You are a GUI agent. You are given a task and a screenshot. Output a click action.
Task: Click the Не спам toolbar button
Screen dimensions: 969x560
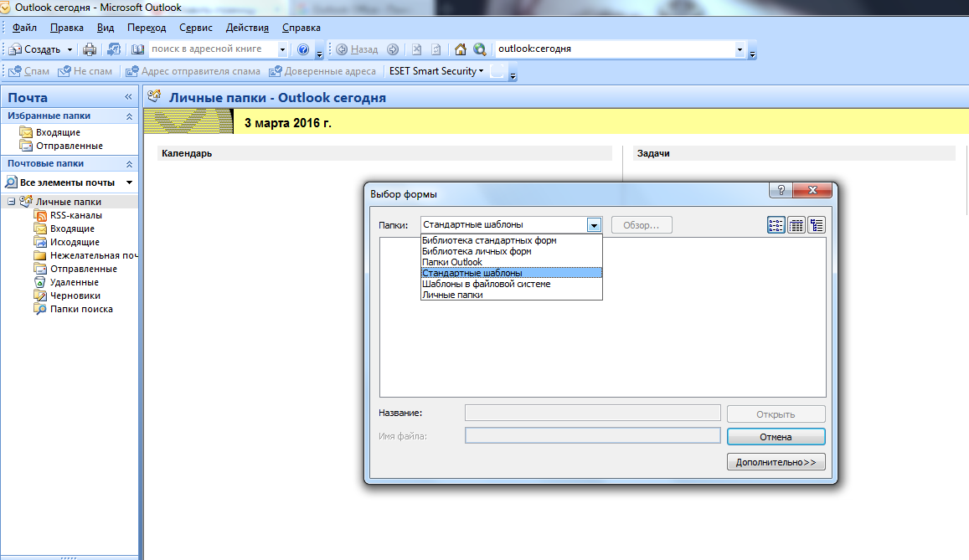[x=85, y=71]
